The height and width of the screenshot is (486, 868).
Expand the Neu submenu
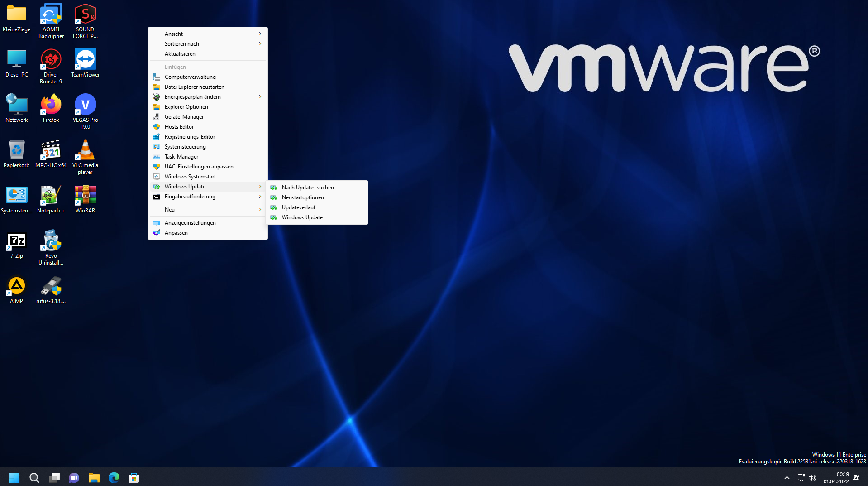tap(208, 210)
